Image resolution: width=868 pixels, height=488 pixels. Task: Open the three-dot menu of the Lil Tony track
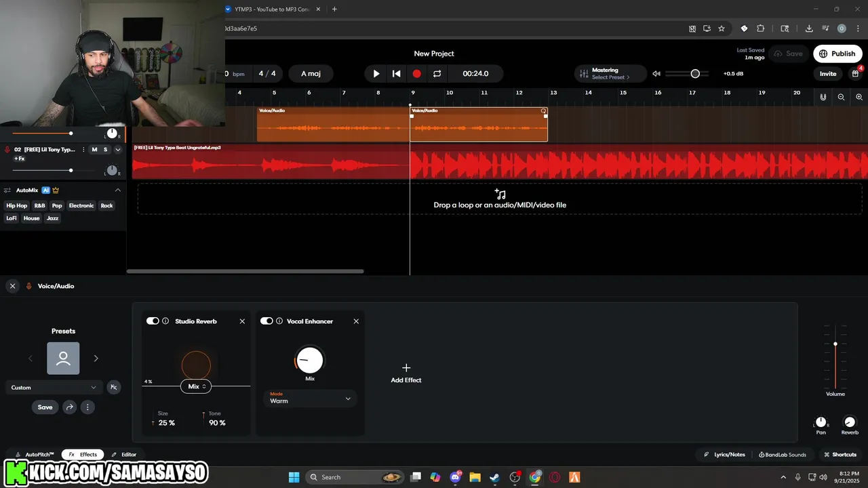coord(83,149)
